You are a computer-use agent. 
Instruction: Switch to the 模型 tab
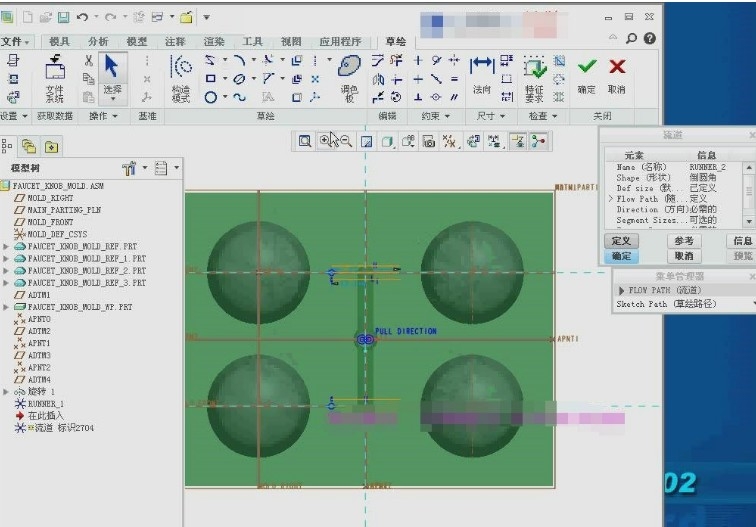tap(136, 42)
